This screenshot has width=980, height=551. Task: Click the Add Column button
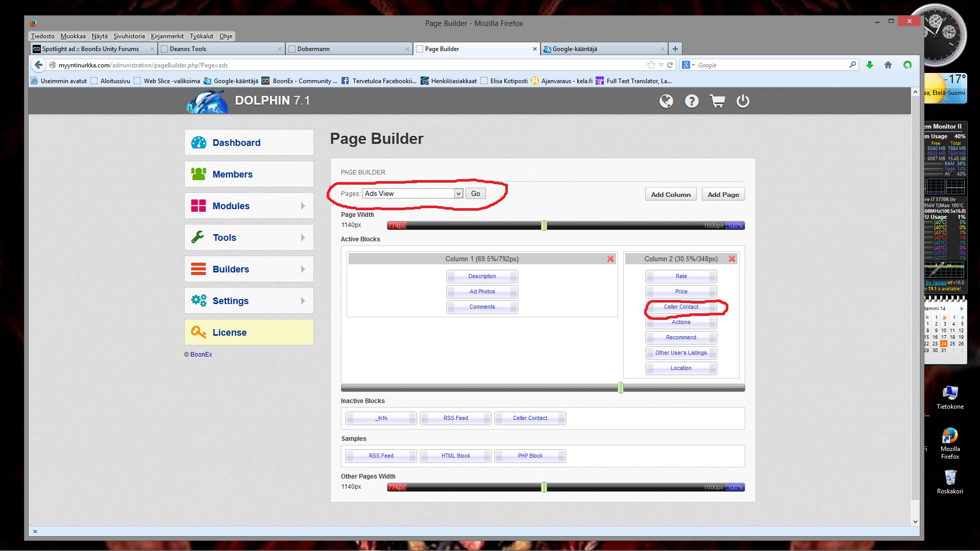pyautogui.click(x=671, y=194)
